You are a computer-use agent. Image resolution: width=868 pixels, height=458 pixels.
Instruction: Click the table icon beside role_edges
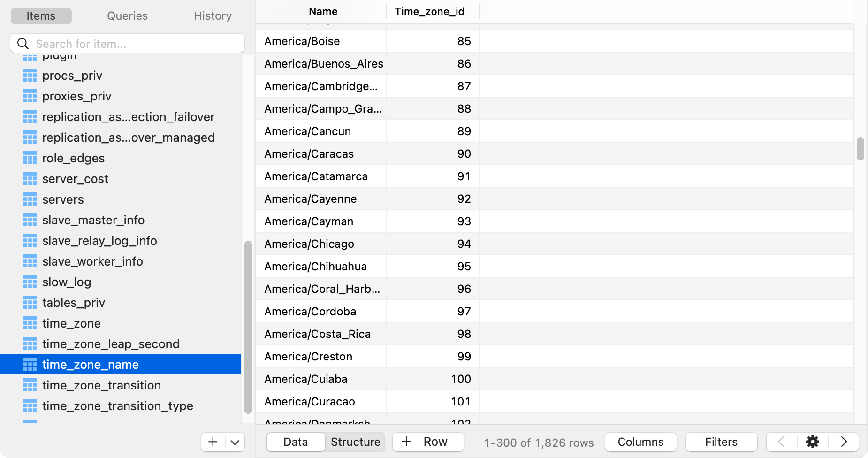[30, 158]
